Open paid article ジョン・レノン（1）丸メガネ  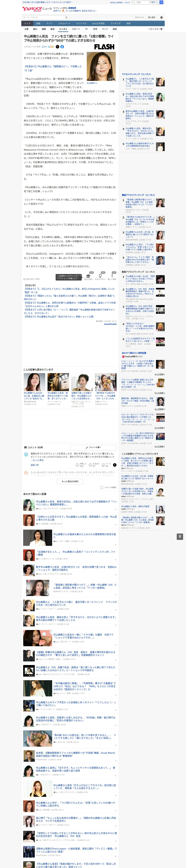coord(138,365)
